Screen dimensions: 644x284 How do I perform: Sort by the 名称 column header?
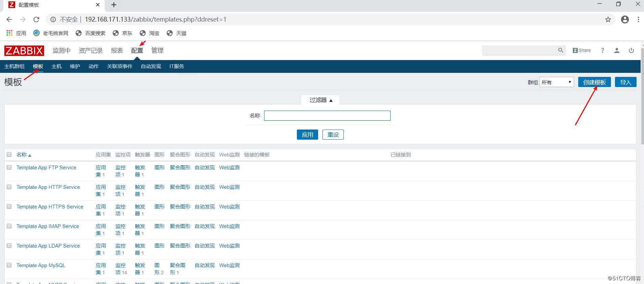click(24, 155)
